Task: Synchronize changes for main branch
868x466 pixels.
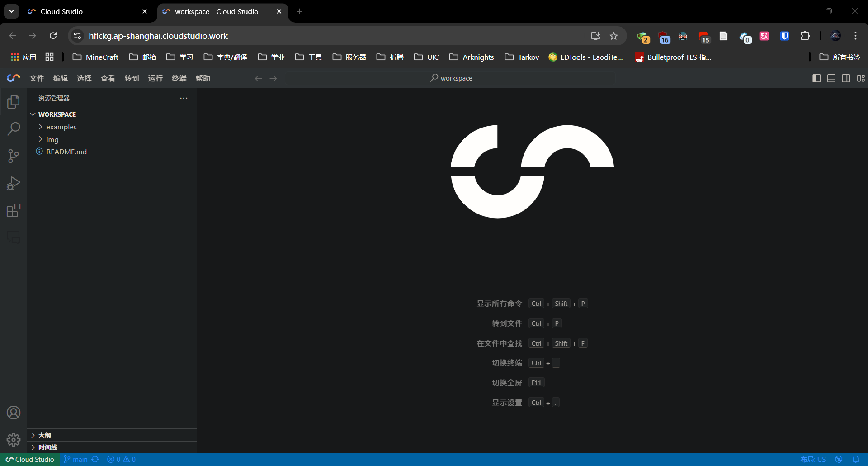Action: click(95, 459)
